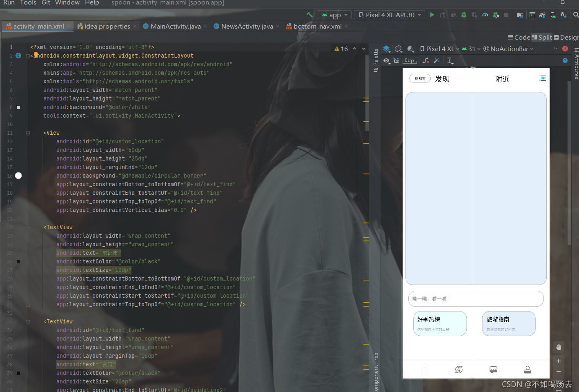Run the app with green play button
The height and width of the screenshot is (392, 579).
(x=432, y=15)
